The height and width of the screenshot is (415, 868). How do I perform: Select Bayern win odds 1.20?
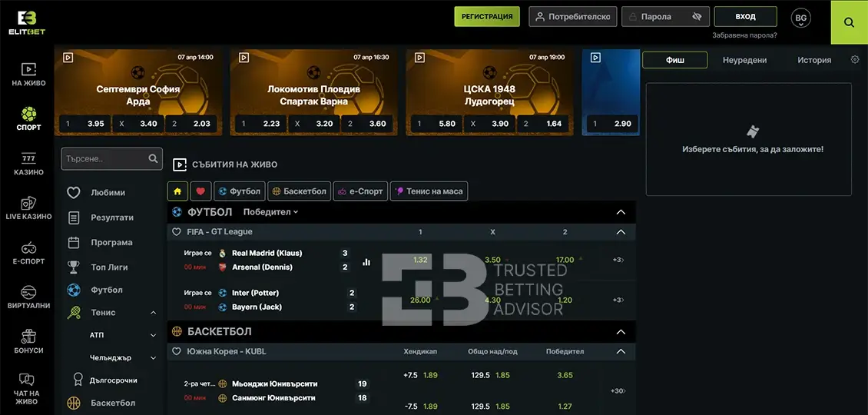(565, 300)
